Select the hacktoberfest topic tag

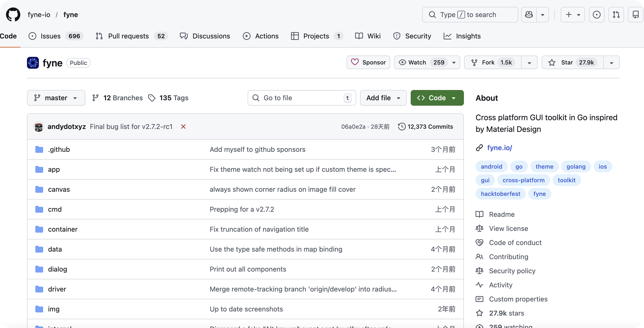click(500, 194)
